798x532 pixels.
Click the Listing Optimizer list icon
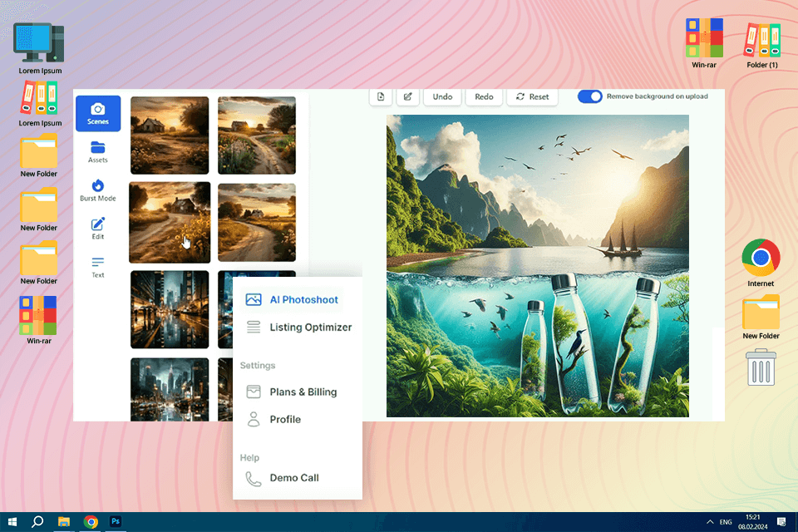(x=254, y=327)
